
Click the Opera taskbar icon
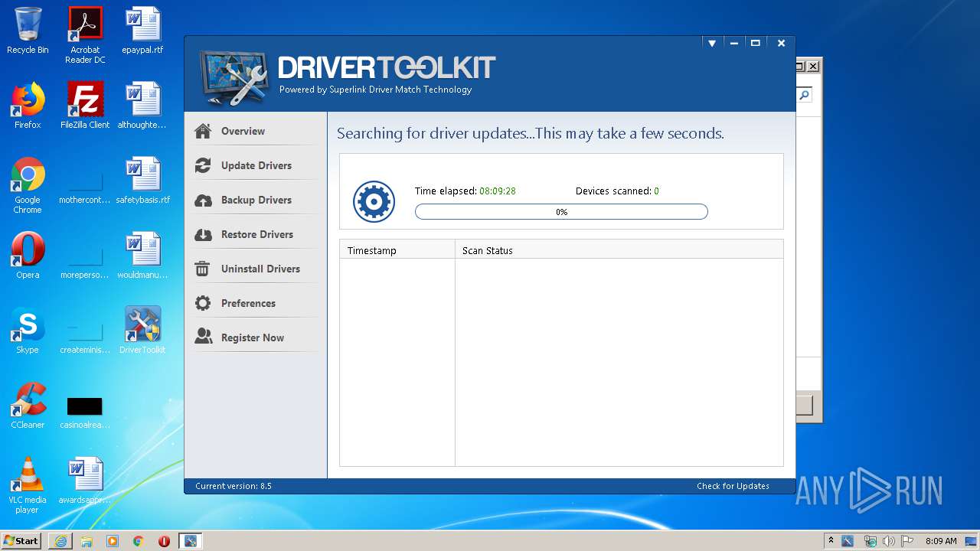tap(164, 541)
